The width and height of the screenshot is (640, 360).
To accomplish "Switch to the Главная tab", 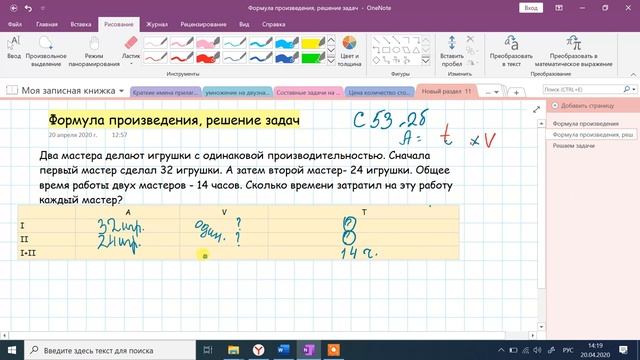I will (47, 24).
